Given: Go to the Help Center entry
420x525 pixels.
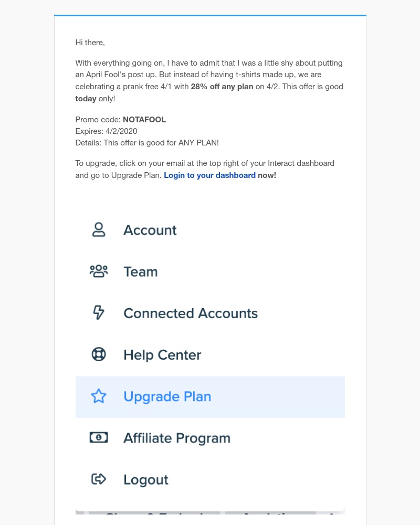Looking at the screenshot, I should tap(210, 354).
